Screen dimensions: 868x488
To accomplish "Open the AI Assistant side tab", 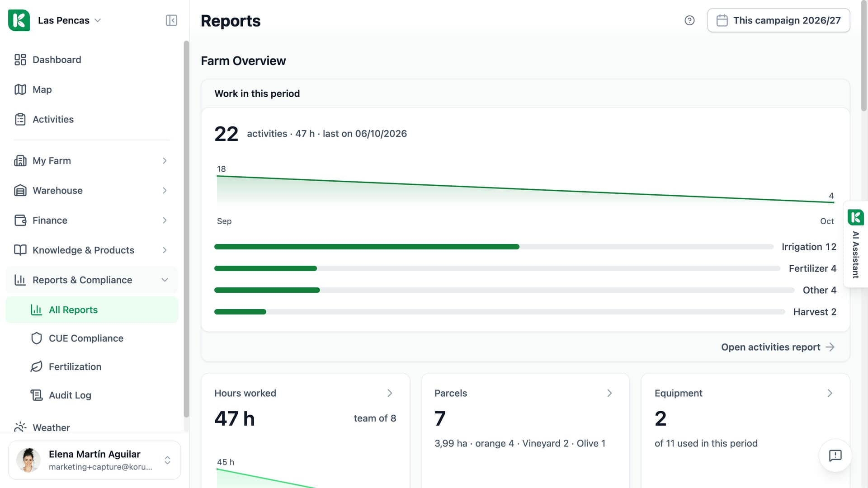I will point(855,244).
